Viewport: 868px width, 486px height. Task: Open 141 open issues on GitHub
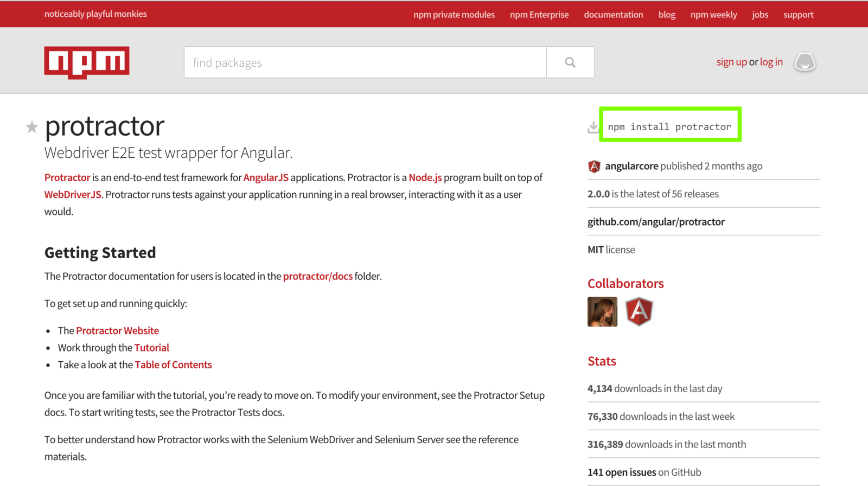coord(644,472)
